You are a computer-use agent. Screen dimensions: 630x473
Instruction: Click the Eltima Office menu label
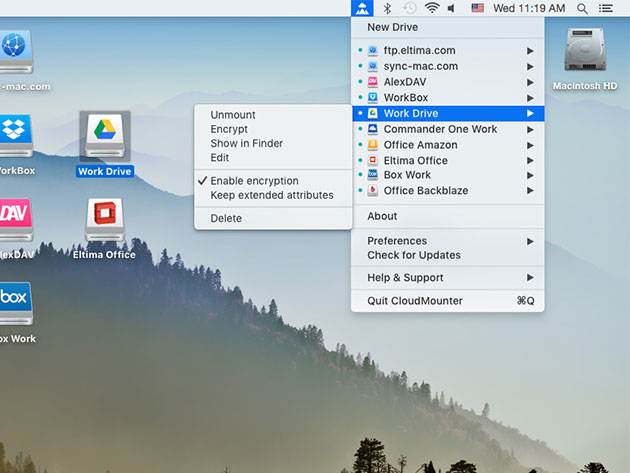[x=415, y=160]
